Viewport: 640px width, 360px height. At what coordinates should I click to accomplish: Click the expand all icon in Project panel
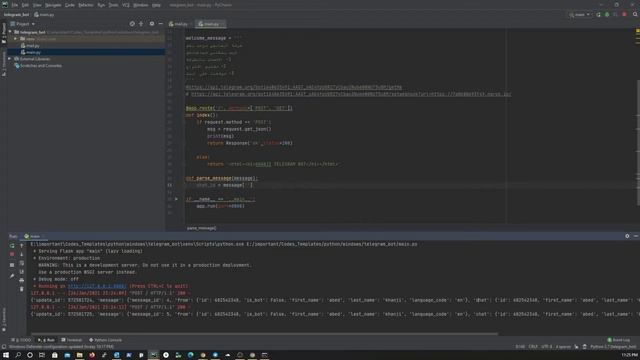pyautogui.click(x=141, y=24)
